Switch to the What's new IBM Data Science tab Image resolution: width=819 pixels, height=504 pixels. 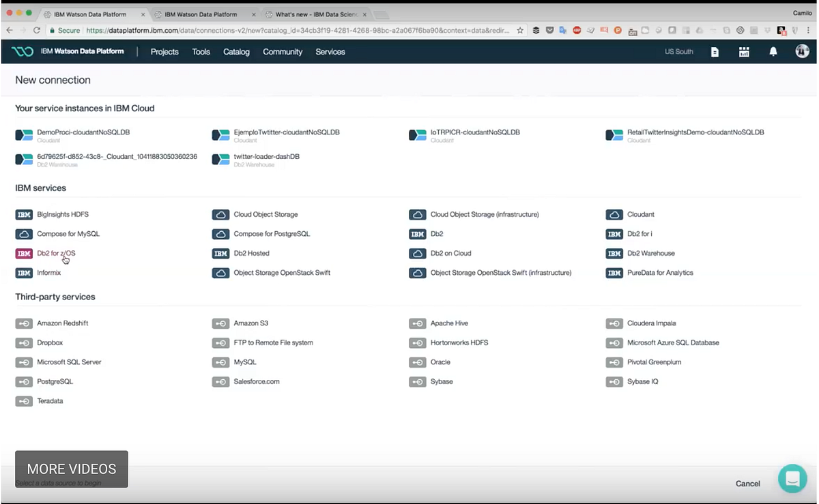click(314, 13)
